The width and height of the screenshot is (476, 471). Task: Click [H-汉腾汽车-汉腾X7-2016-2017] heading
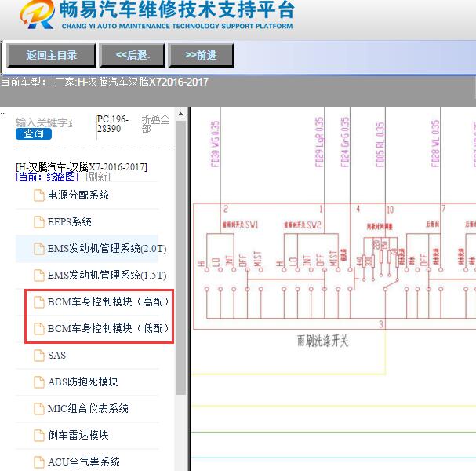pyautogui.click(x=82, y=167)
